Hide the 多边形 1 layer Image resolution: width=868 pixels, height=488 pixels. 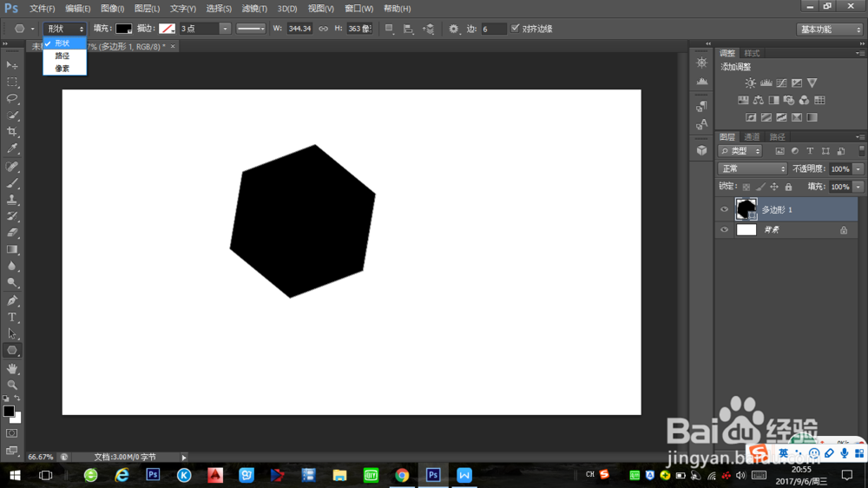[x=724, y=209]
